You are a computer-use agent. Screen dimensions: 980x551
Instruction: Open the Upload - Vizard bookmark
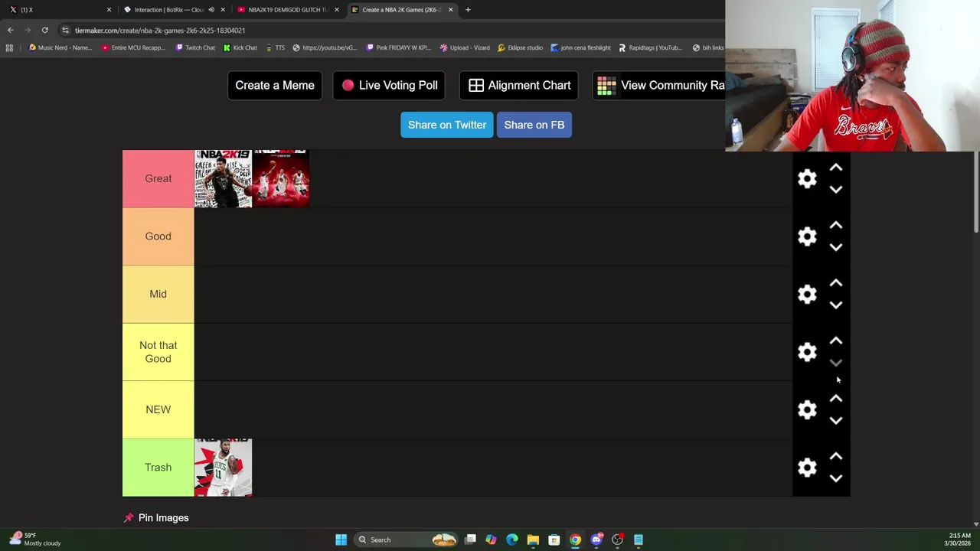pos(465,48)
